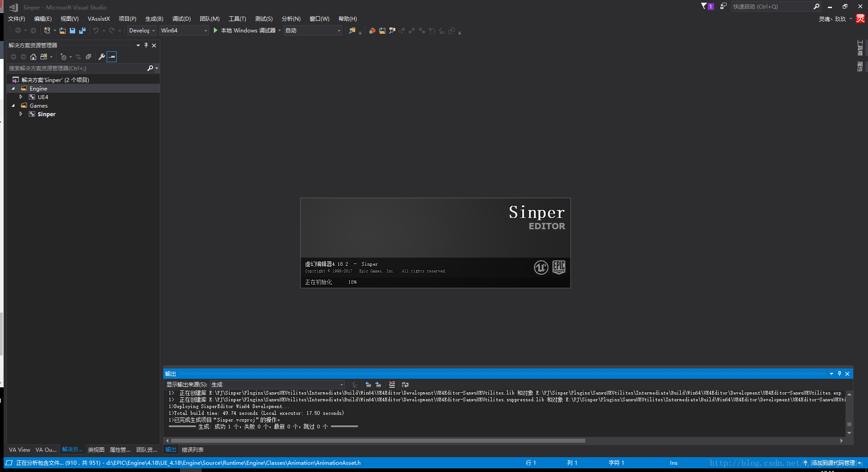The height and width of the screenshot is (472, 868).
Task: Open the Find in Files toolbar icon
Action: (x=353, y=31)
